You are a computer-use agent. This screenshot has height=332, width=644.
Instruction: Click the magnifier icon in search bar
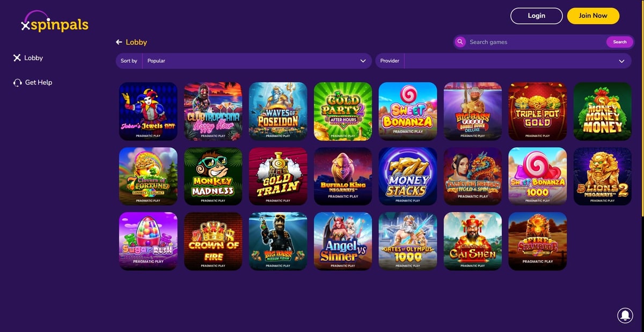click(460, 42)
